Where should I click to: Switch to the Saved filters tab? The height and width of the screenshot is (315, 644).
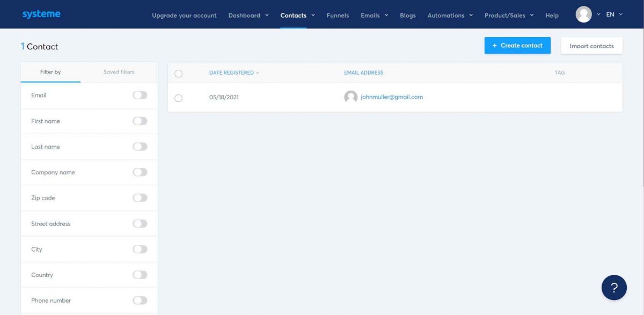pos(119,72)
